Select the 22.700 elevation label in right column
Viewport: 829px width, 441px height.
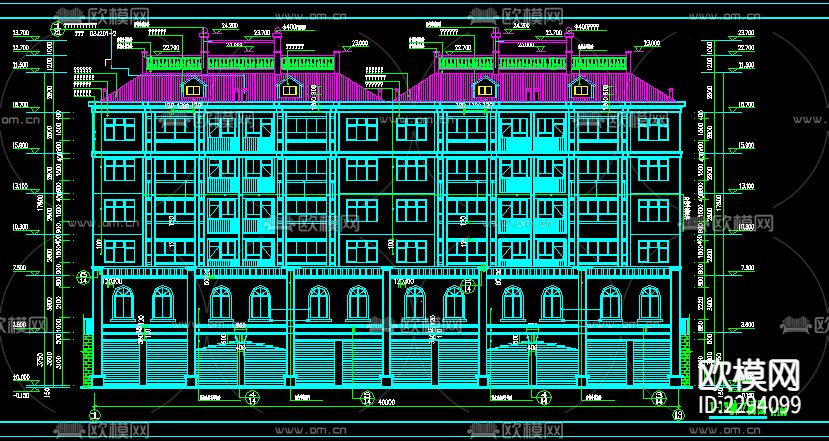pyautogui.click(x=746, y=48)
